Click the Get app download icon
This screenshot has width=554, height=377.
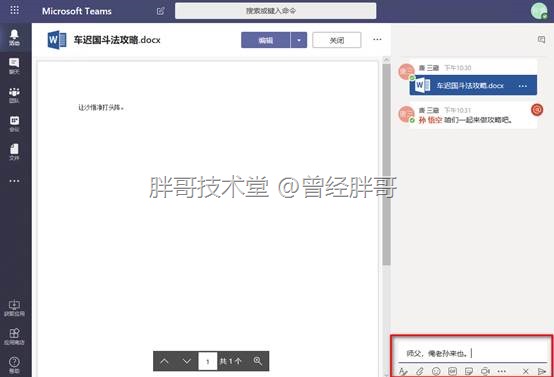click(x=14, y=308)
